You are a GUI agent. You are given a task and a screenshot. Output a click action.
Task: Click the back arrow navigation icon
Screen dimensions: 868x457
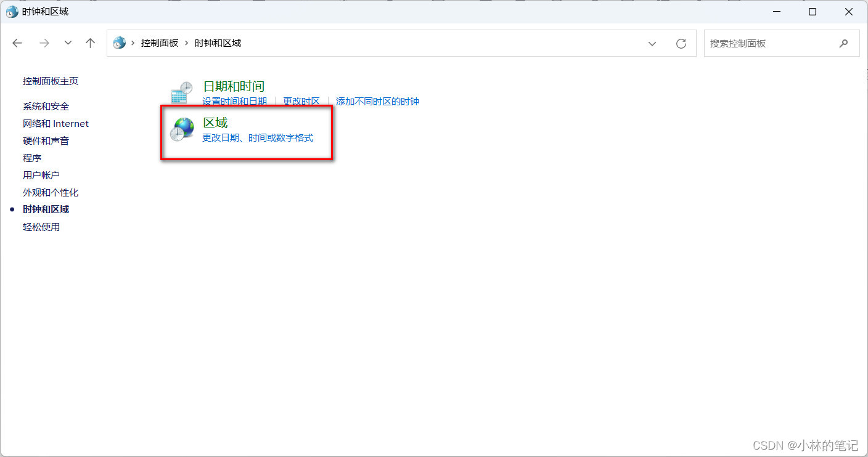tap(17, 42)
